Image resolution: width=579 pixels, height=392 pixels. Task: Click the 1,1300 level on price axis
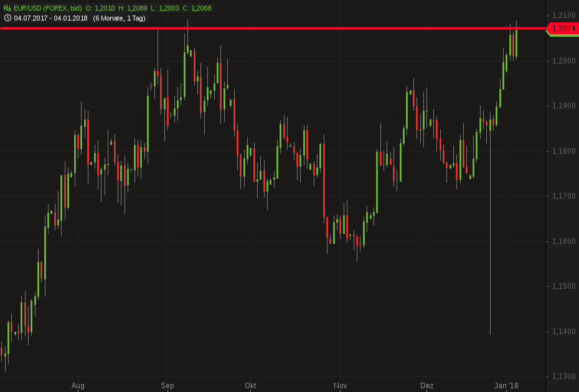click(x=563, y=376)
